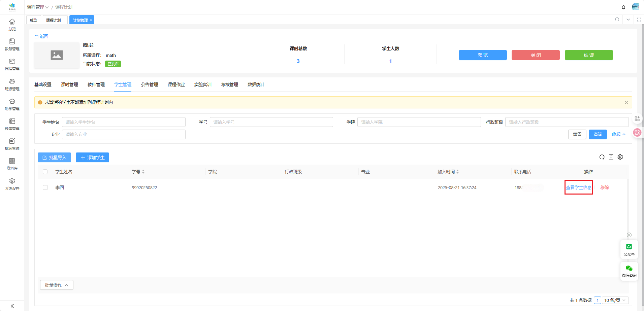Open table column settings gear
The image size is (644, 311).
click(x=620, y=157)
